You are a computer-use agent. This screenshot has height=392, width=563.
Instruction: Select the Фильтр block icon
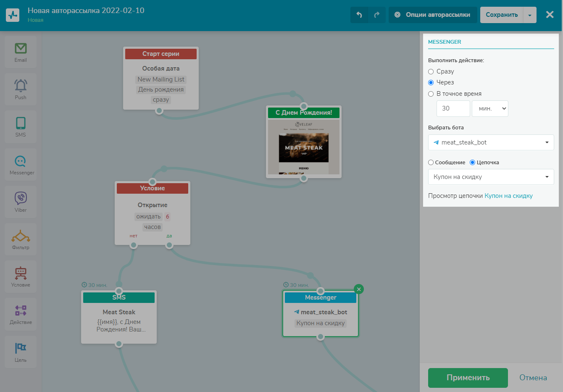(x=21, y=236)
